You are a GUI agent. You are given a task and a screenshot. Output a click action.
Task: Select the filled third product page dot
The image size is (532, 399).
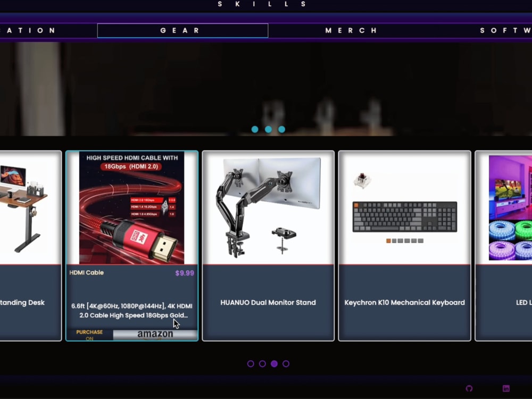click(x=274, y=364)
